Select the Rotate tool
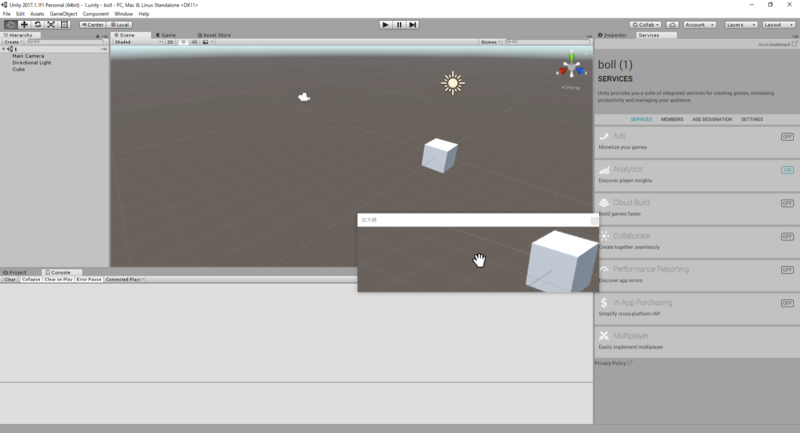Image resolution: width=800 pixels, height=433 pixels. 37,24
